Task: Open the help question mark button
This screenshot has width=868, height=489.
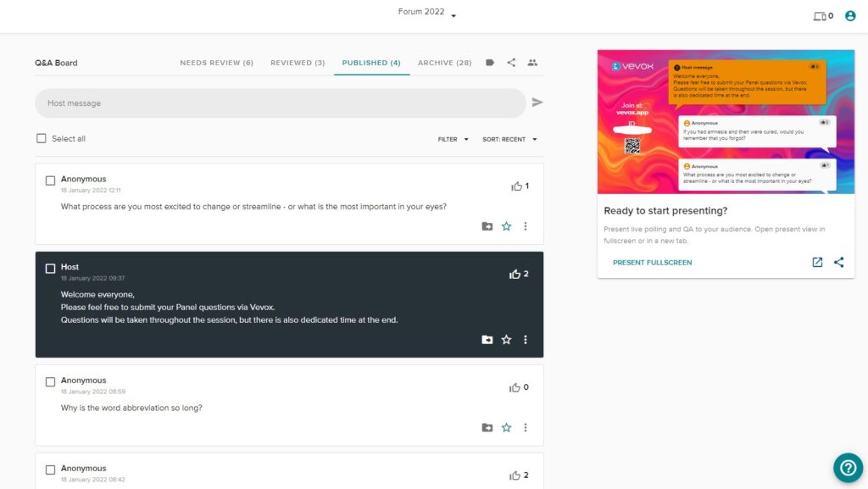Action: click(848, 468)
